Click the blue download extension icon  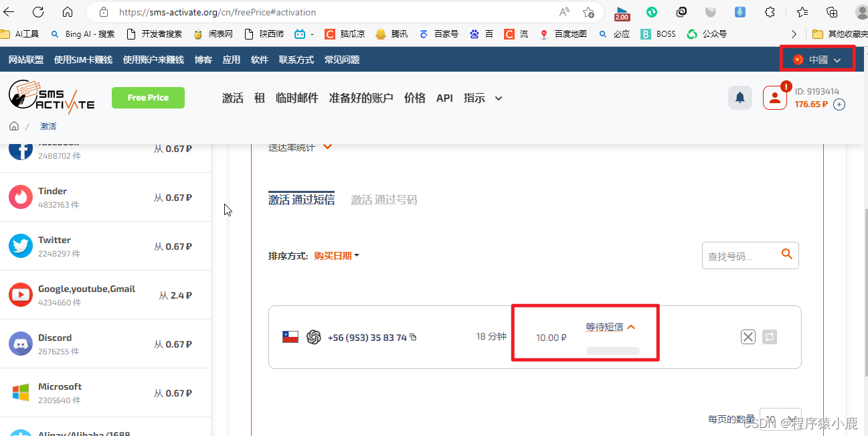[740, 12]
